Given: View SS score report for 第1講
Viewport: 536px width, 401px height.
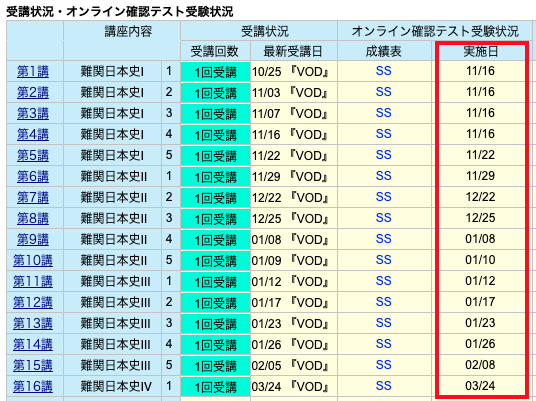Looking at the screenshot, I should 384,71.
